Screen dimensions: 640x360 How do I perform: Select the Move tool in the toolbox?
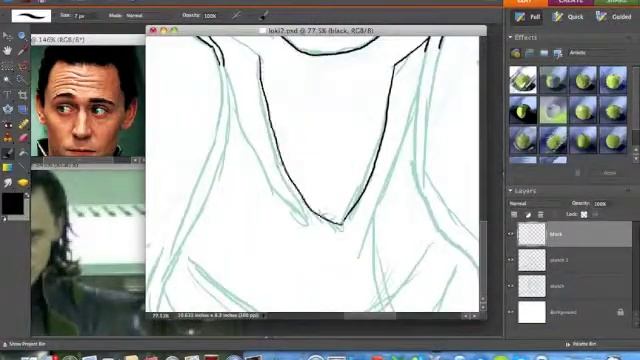coord(7,36)
